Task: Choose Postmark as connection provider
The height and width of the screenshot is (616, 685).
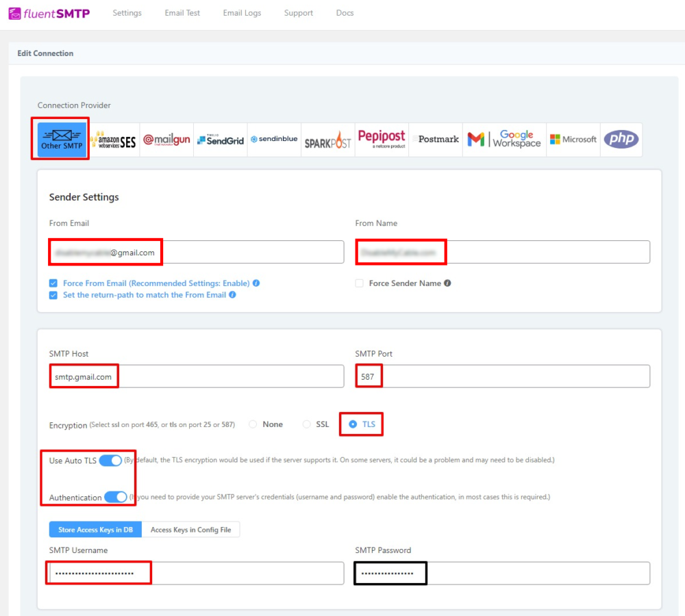Action: click(436, 139)
